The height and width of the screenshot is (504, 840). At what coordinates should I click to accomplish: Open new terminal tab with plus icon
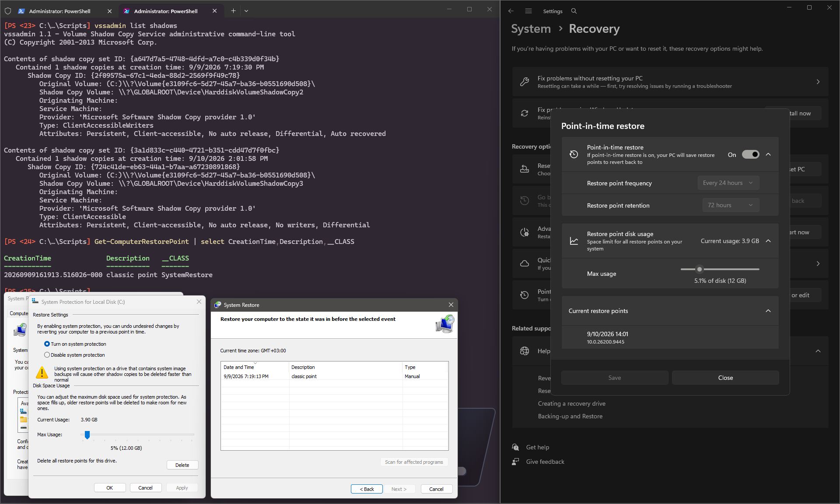[233, 11]
